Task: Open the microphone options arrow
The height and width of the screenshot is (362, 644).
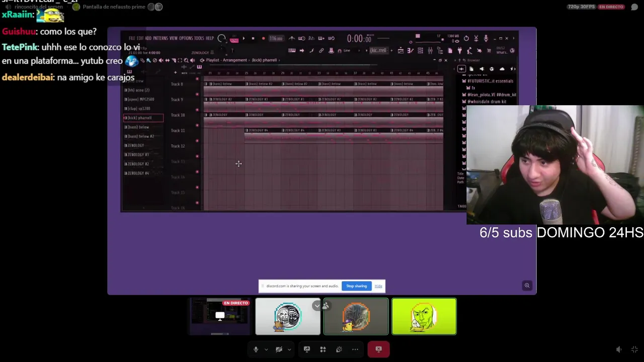Action: [266, 349]
